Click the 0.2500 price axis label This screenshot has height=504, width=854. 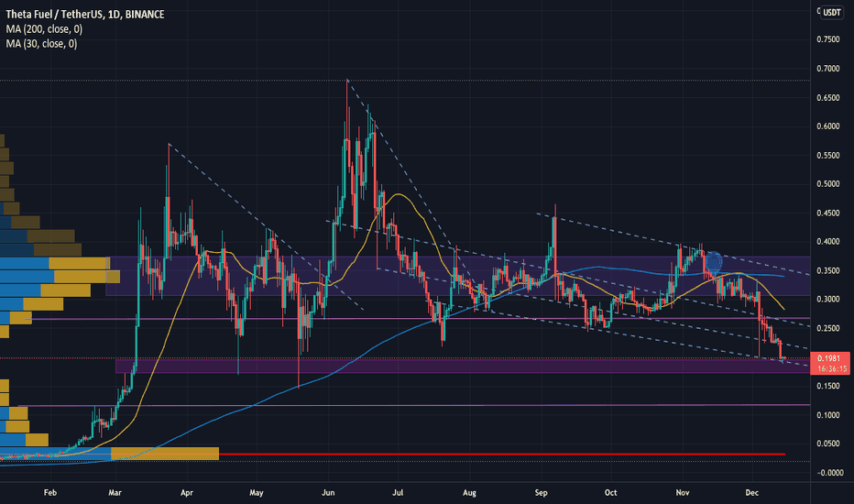click(x=827, y=329)
